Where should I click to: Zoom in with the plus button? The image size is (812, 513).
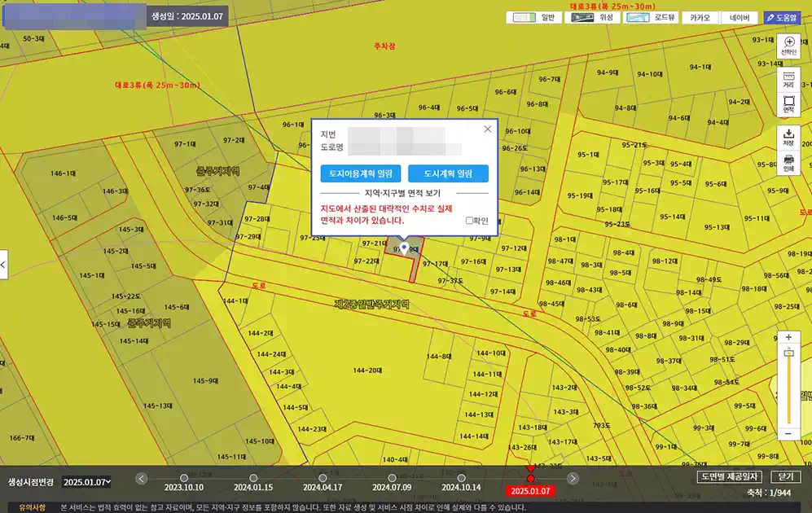coord(788,337)
